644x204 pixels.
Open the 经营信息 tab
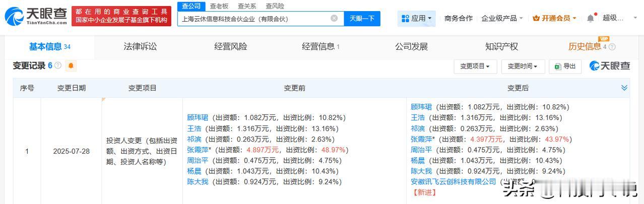point(321,46)
